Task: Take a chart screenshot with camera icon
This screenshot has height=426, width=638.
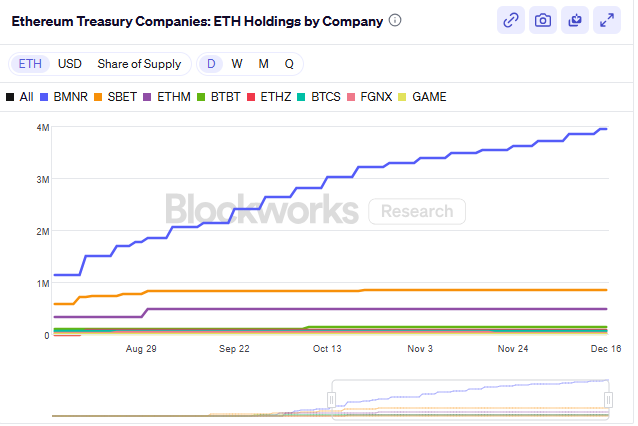Action: coord(542,20)
